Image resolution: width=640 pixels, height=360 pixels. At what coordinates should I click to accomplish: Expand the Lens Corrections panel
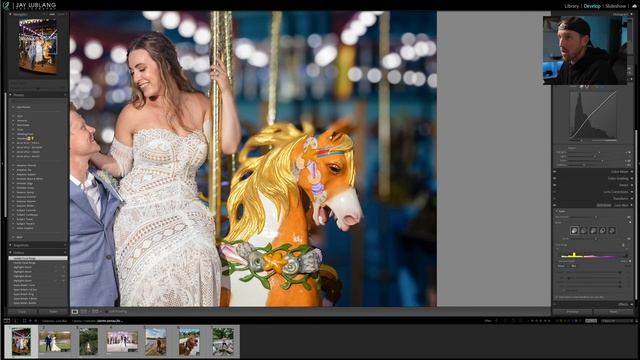tap(631, 192)
